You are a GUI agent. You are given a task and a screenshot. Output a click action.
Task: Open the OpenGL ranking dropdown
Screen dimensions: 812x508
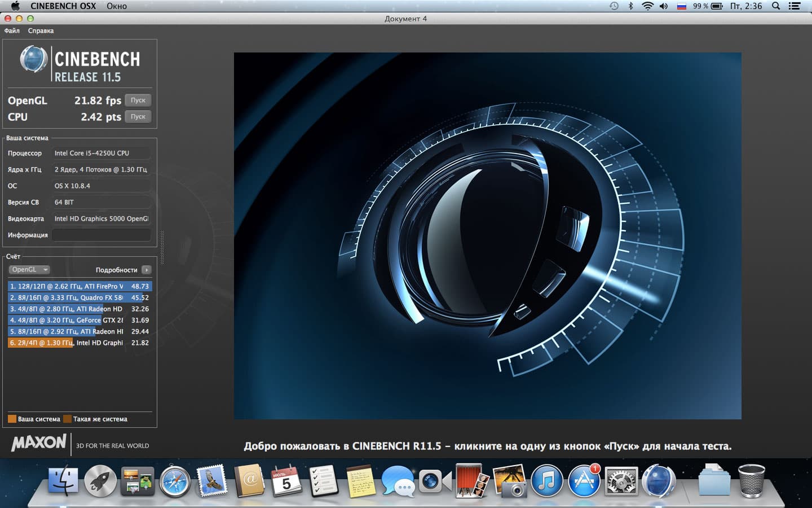point(29,270)
